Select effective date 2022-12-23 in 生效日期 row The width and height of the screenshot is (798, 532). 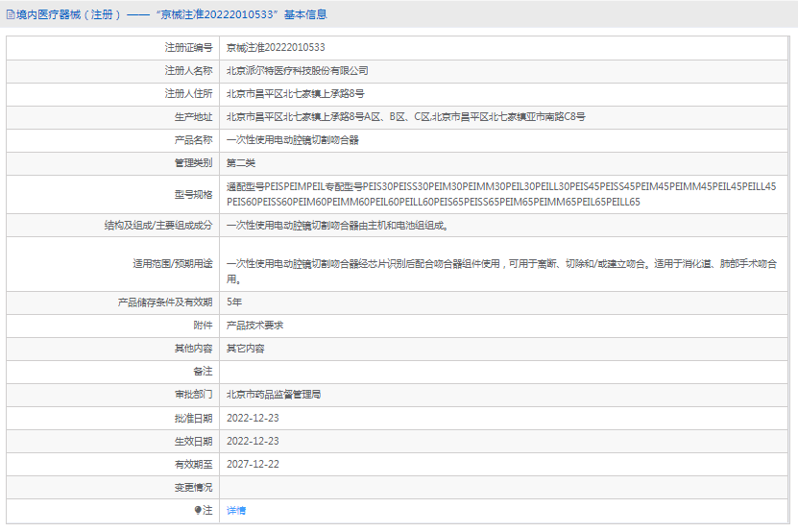tap(253, 441)
